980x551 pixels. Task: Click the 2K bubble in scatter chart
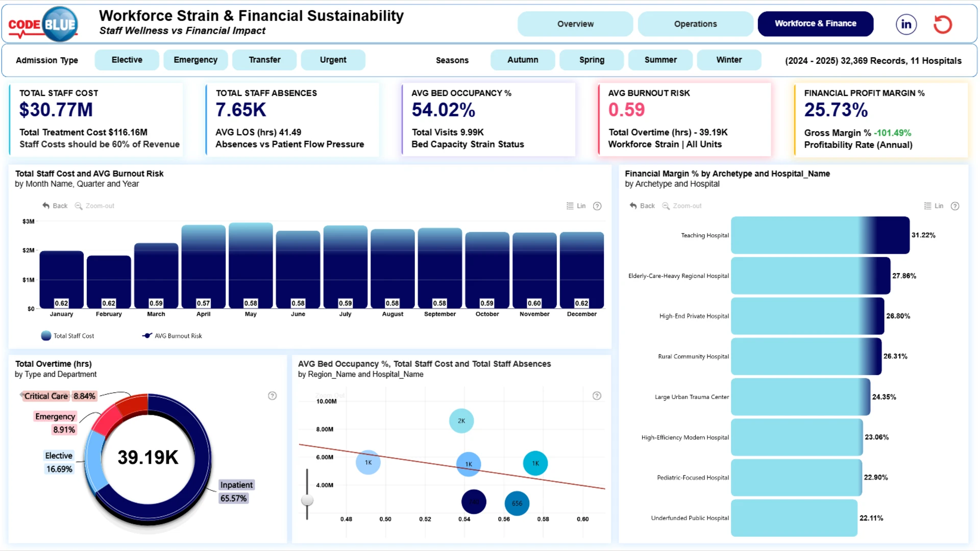click(461, 421)
